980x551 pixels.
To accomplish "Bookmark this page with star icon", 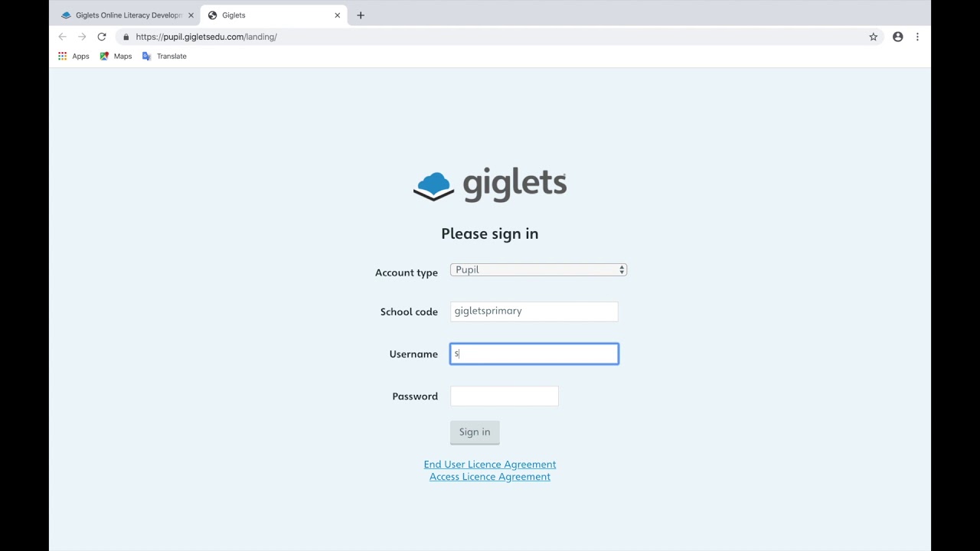I will 873,37.
